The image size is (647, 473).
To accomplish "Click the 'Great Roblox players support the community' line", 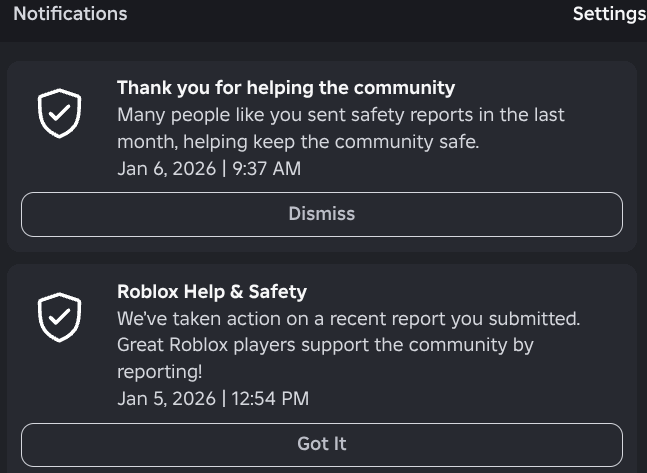I will [x=325, y=345].
